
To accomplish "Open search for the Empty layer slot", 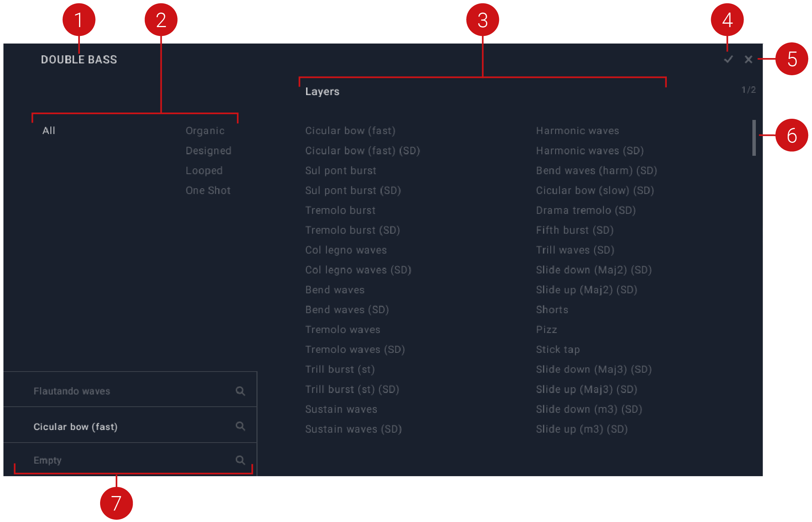I will pos(240,460).
